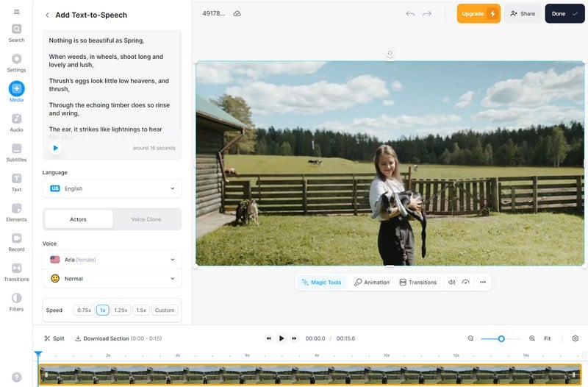Skip backward in playback
The image size is (588, 387).
click(268, 338)
